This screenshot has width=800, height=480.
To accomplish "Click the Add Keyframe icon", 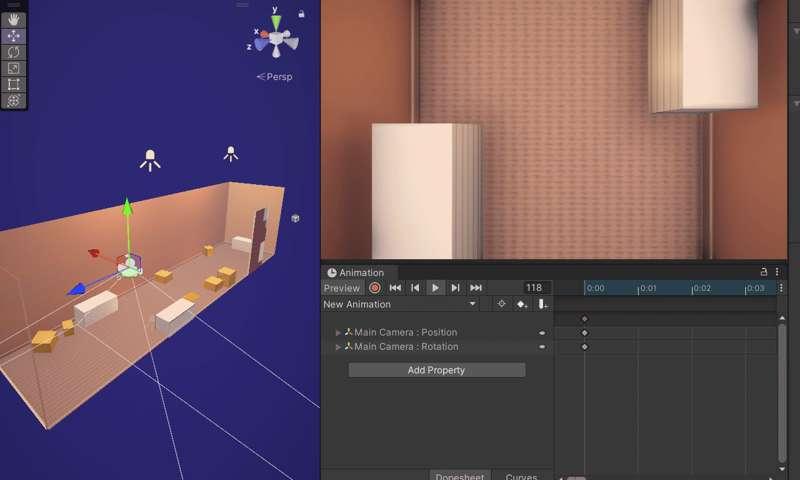I will point(521,304).
